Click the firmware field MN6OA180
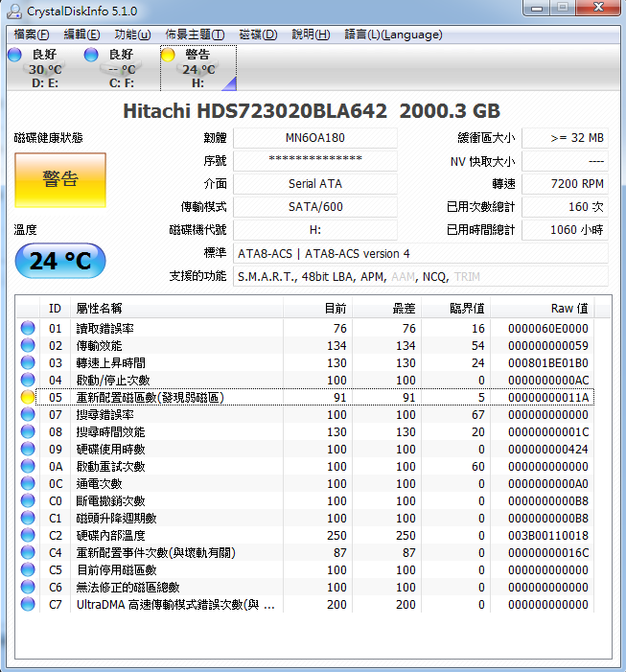The image size is (626, 672). pos(315,138)
